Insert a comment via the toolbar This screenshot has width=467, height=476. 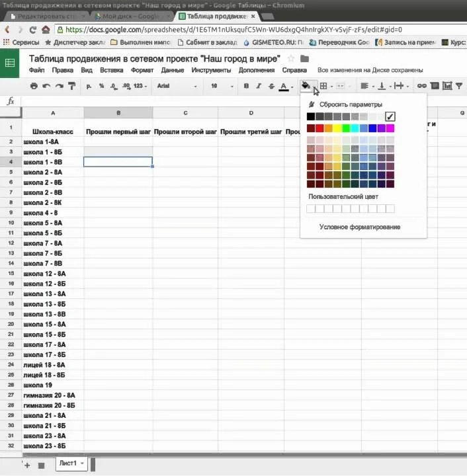435,86
